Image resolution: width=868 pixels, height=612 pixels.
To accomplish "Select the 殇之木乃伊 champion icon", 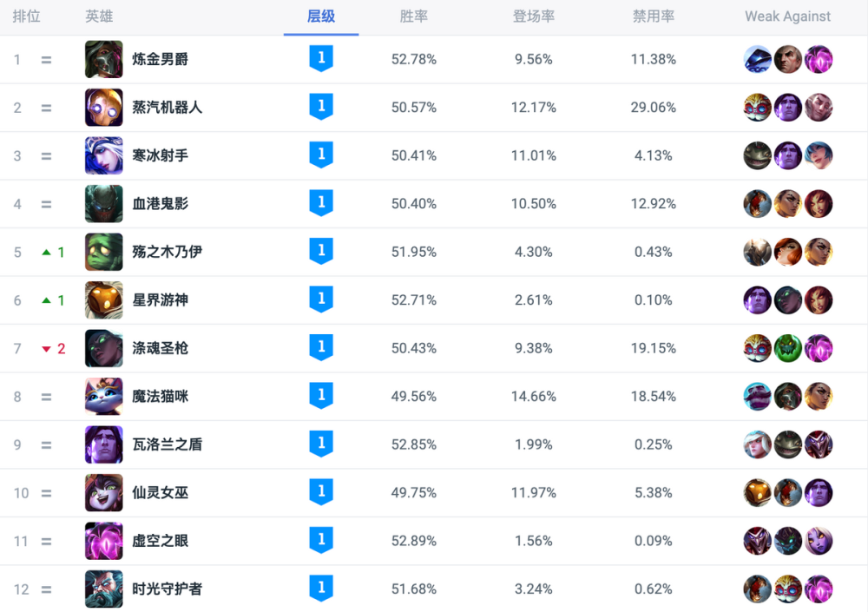I will coord(104,252).
